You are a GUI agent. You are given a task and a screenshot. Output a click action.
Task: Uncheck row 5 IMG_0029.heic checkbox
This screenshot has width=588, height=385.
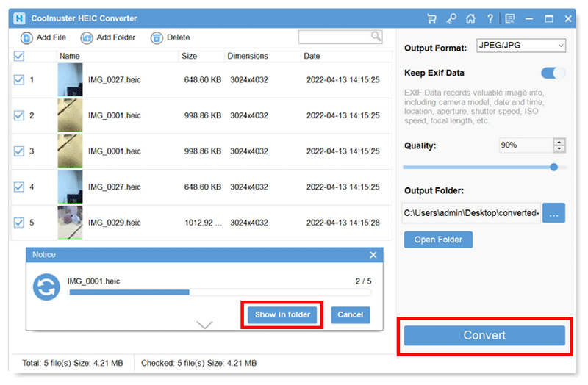point(19,223)
